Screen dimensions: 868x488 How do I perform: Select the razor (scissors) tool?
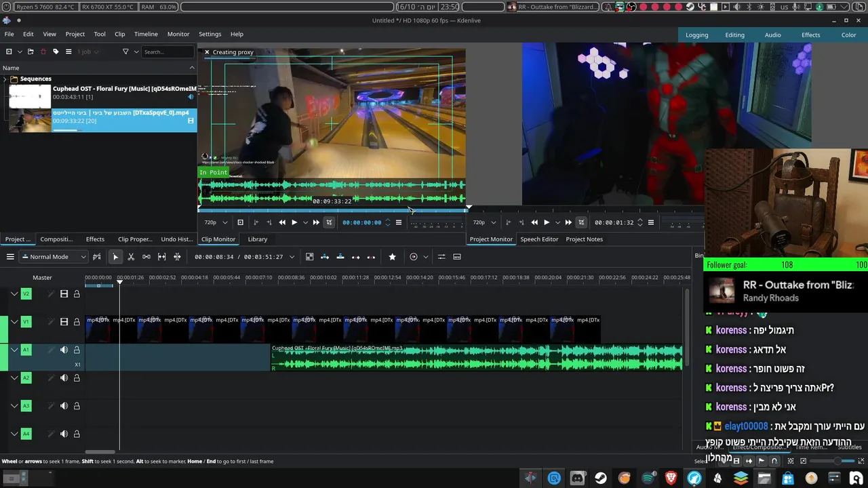131,257
